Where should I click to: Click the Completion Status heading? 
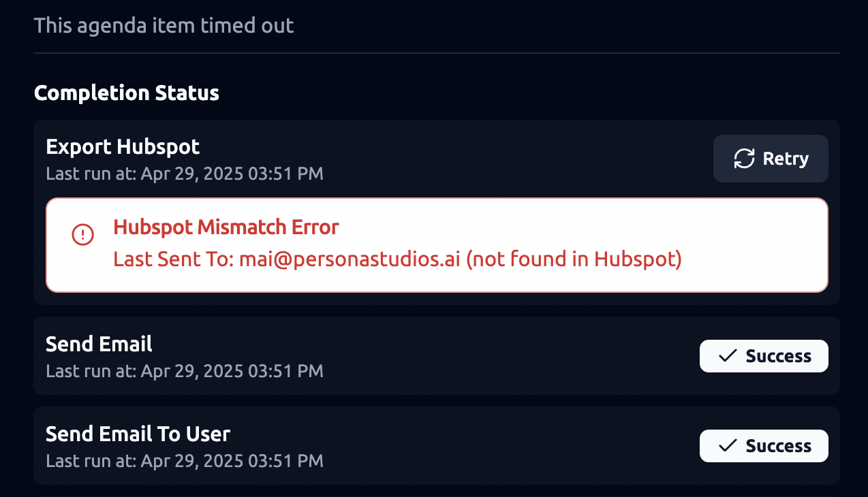click(127, 93)
